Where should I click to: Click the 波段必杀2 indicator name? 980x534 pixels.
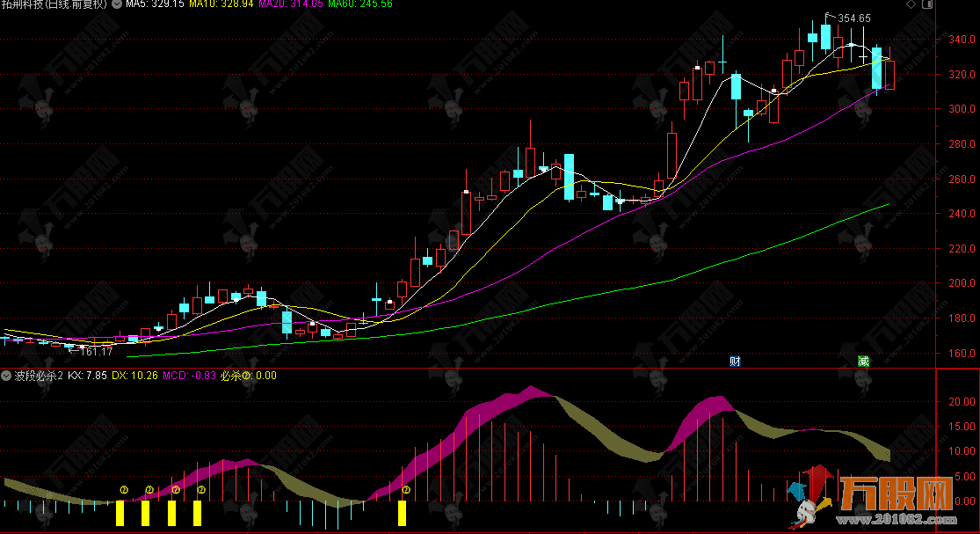coord(32,376)
